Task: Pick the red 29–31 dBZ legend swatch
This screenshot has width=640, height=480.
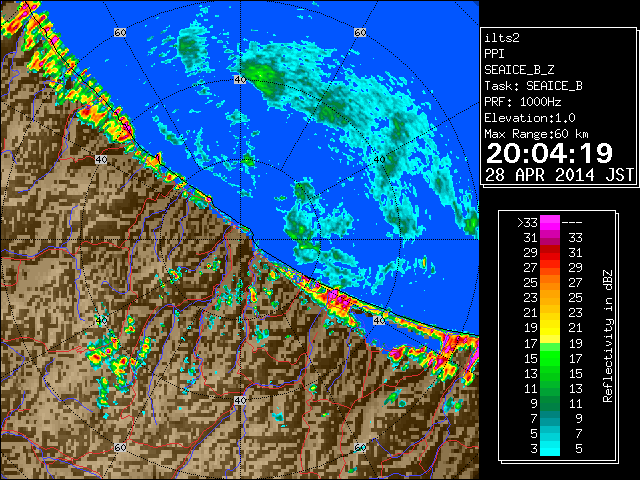Action: click(550, 253)
